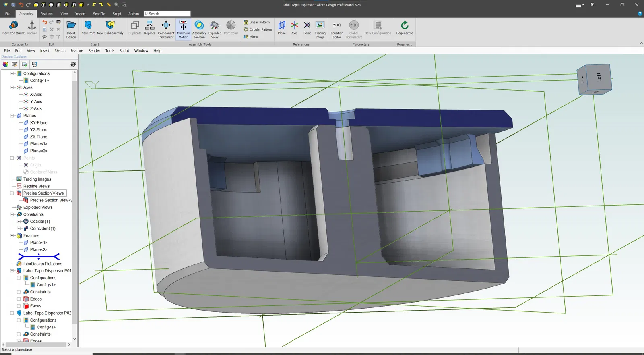Click the Design Explorer settings gear
The image size is (644, 355).
(73, 64)
